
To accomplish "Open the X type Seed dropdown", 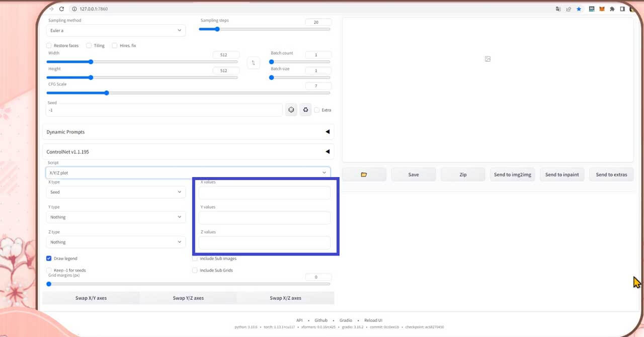I will coord(116,192).
